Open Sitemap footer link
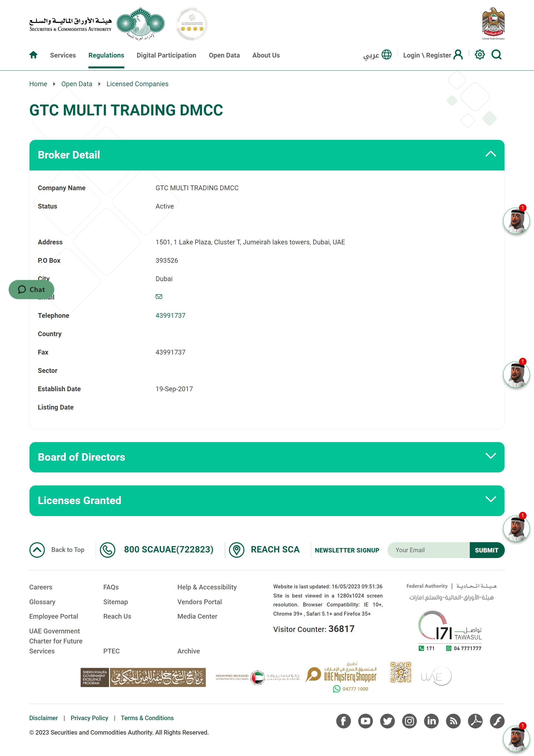This screenshot has height=756, width=534. [x=116, y=602]
